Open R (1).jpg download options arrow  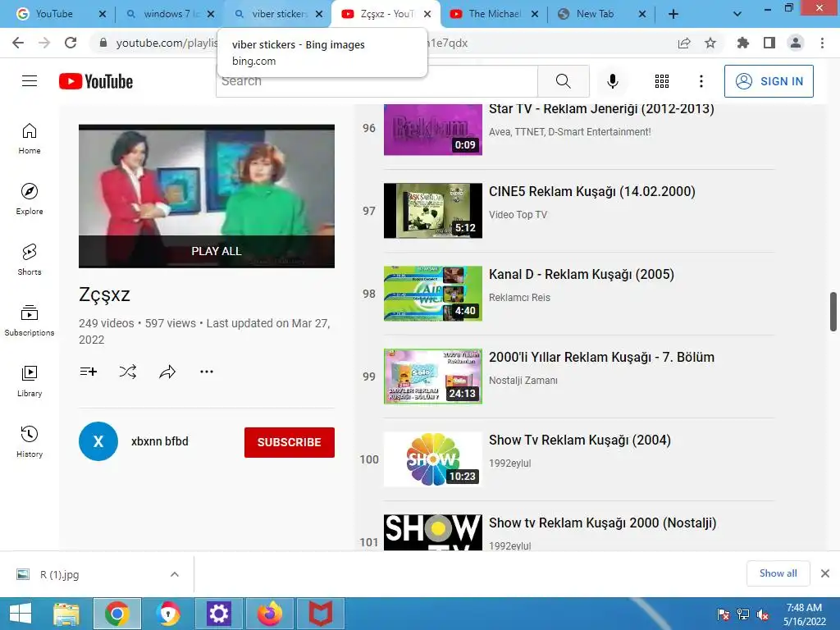click(174, 574)
